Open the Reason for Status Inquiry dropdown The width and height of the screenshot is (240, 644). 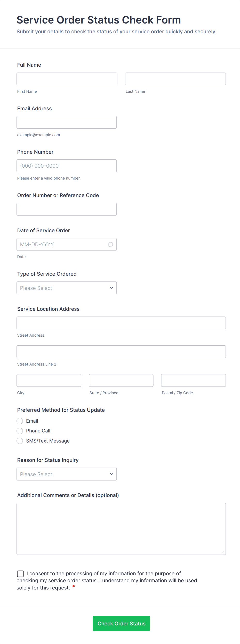pyautogui.click(x=67, y=474)
